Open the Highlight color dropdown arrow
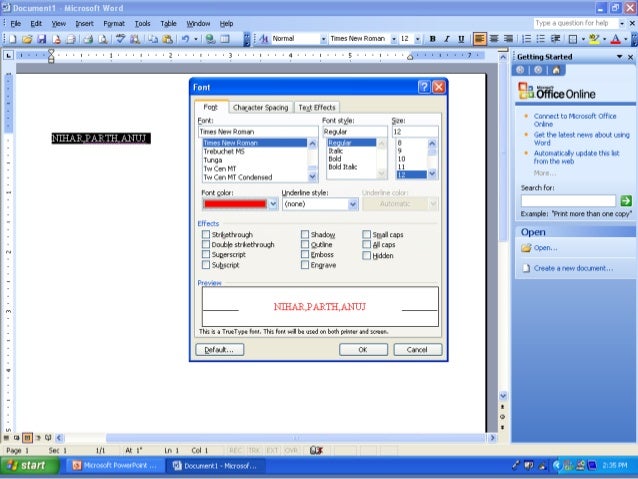Viewport: 638px width, 479px height. (604, 39)
